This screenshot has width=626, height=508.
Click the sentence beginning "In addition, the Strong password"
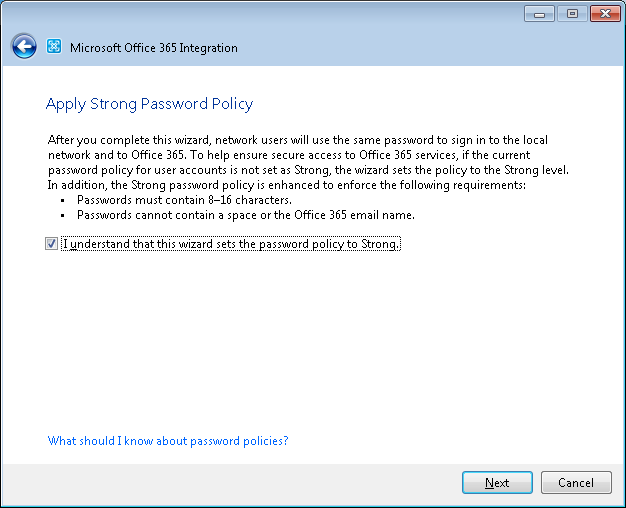click(x=287, y=185)
